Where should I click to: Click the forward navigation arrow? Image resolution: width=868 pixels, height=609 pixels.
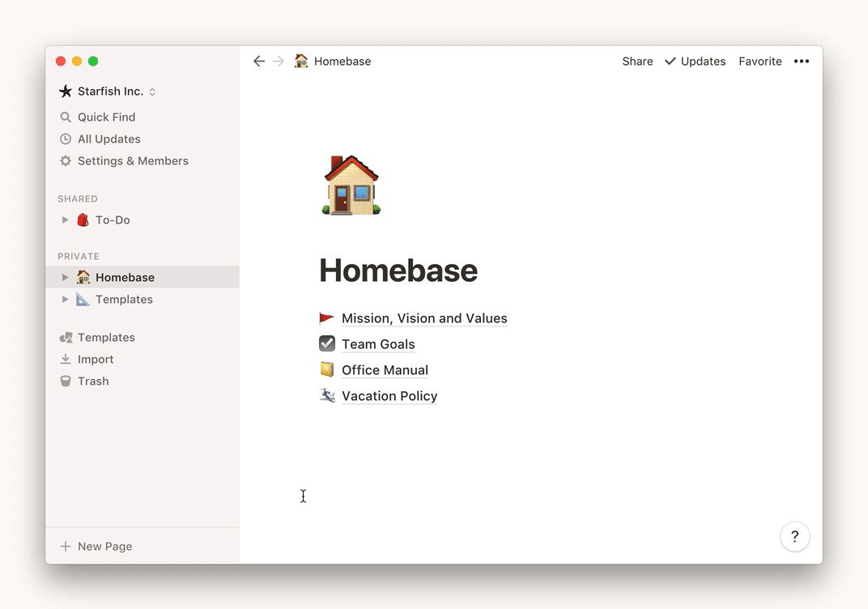279,62
